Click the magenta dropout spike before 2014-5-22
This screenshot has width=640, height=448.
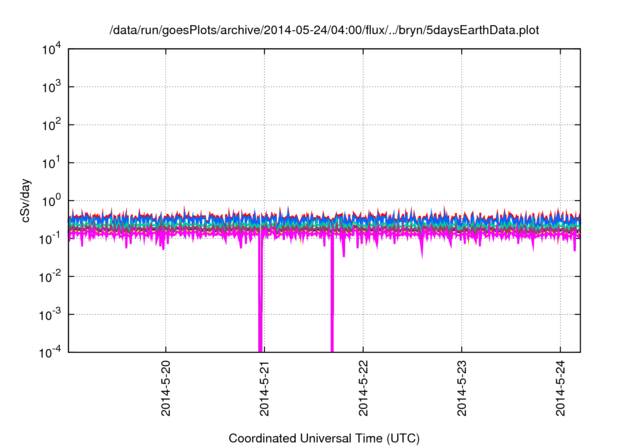tap(332, 294)
